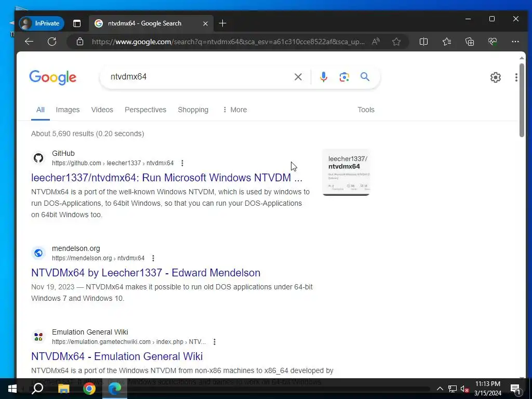Open Google Chrome from taskbar

tap(89, 389)
